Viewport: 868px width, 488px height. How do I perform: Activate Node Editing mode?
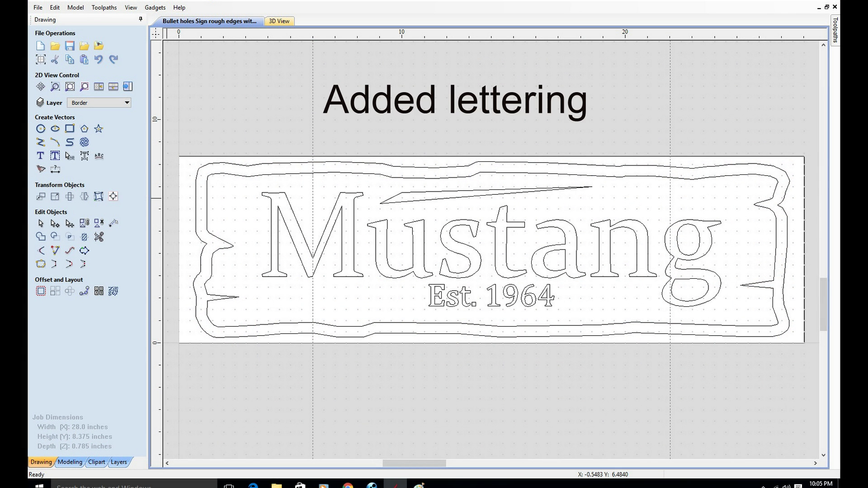(x=55, y=223)
